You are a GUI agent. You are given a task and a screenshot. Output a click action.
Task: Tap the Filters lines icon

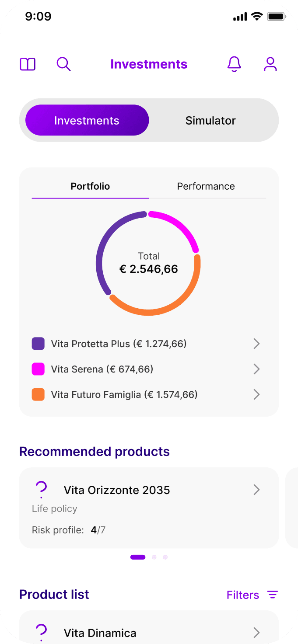pos(273,595)
